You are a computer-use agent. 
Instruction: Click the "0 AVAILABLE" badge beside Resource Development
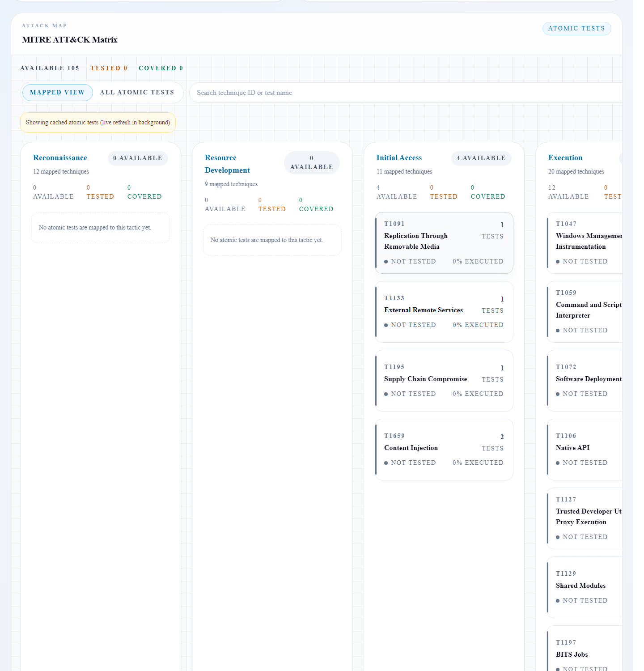click(x=312, y=163)
